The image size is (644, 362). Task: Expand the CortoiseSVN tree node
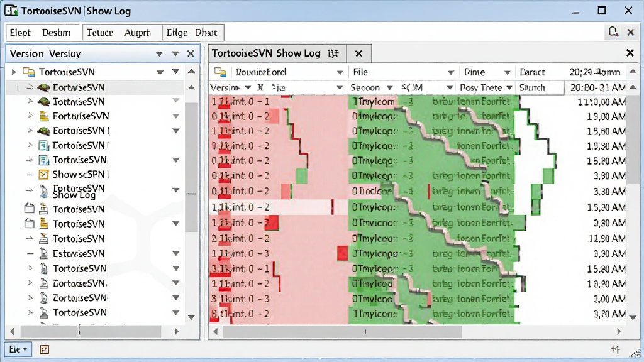[30, 145]
